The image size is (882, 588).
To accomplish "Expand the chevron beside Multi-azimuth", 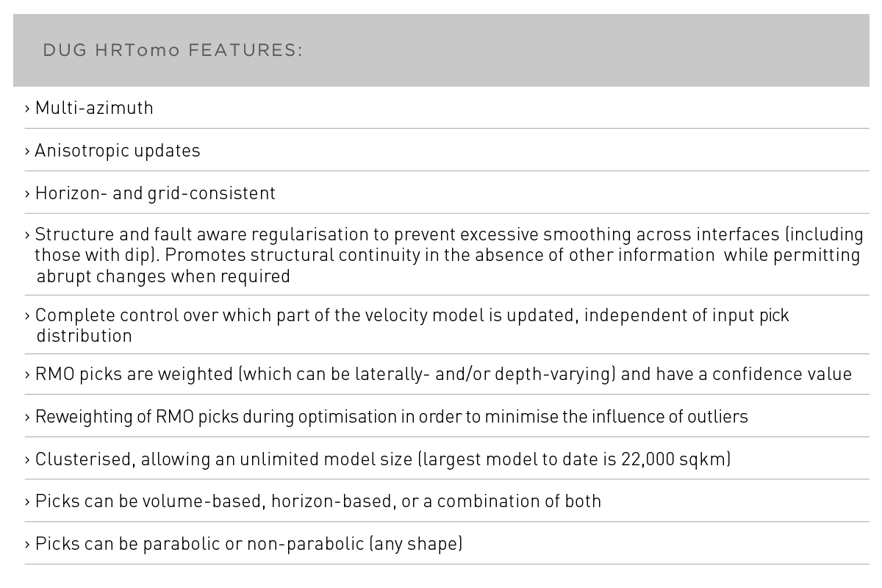I will pos(28,109).
